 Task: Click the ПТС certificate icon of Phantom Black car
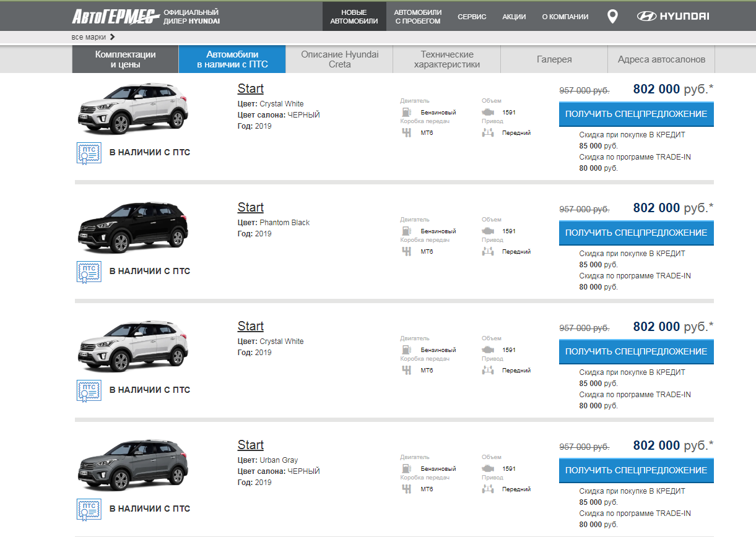[x=89, y=272]
